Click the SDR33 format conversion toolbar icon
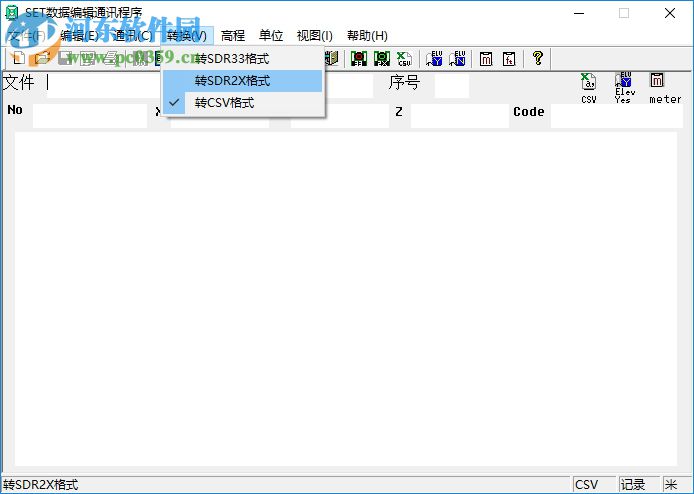Screen dimensions: 694x494 point(359,58)
